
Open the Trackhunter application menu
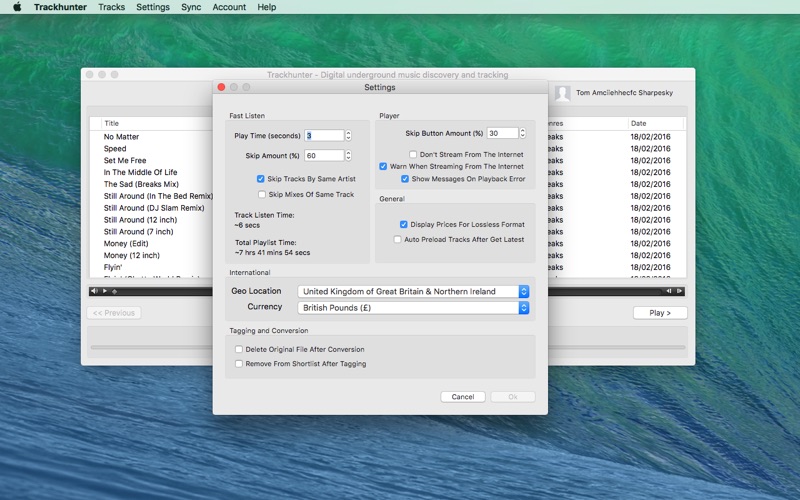pos(60,7)
